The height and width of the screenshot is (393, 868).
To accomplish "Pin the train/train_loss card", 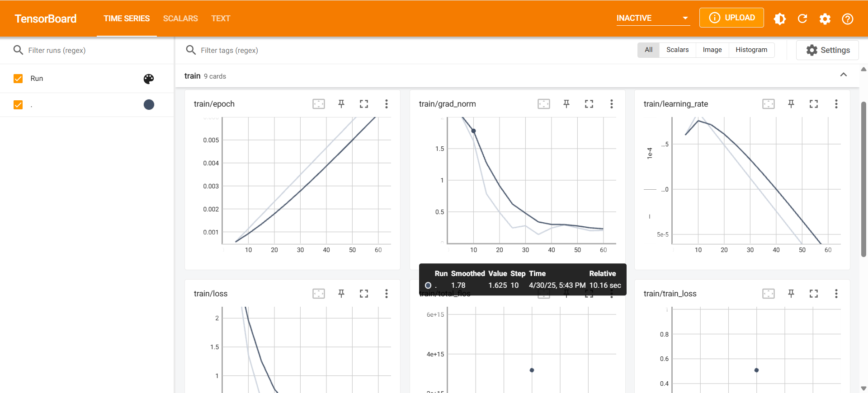I will click(x=791, y=294).
